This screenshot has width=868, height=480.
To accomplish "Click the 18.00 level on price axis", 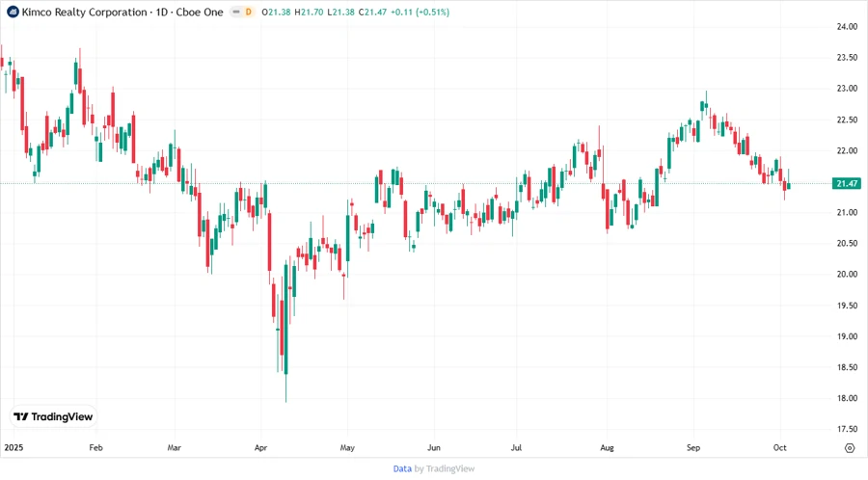I will click(x=847, y=398).
